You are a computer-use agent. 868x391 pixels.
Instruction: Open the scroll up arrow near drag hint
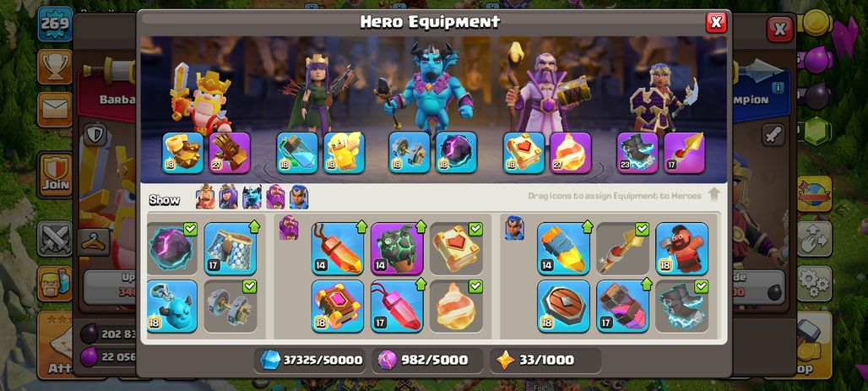click(714, 194)
